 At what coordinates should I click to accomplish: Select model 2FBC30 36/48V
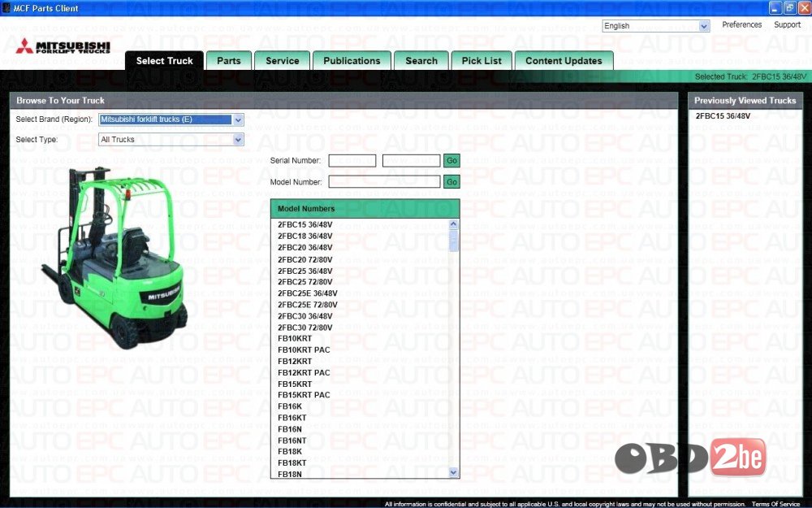305,316
